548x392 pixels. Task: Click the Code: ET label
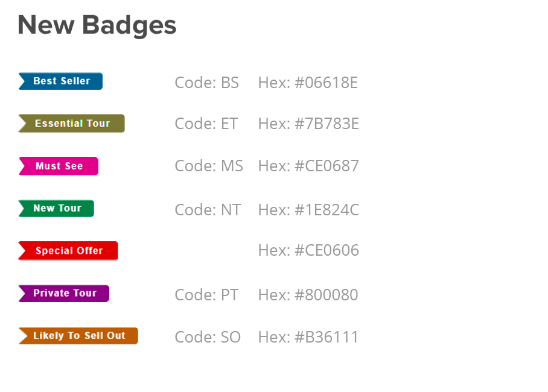pyautogui.click(x=206, y=124)
